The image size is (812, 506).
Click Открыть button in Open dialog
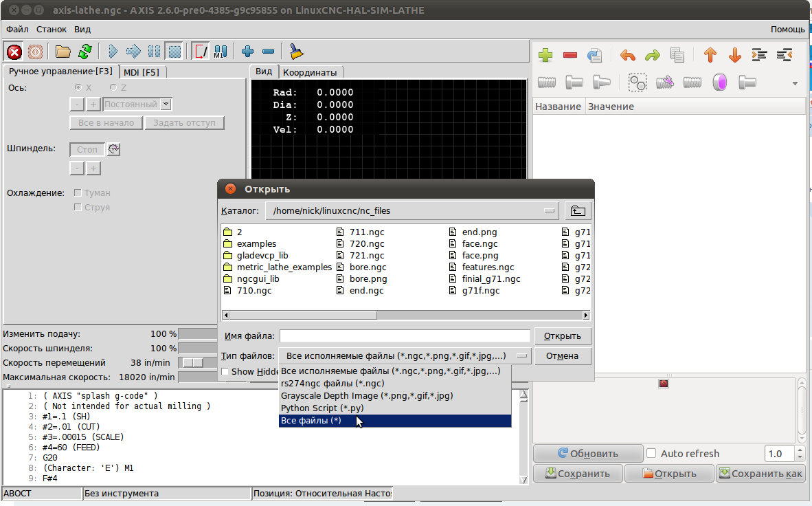click(563, 336)
